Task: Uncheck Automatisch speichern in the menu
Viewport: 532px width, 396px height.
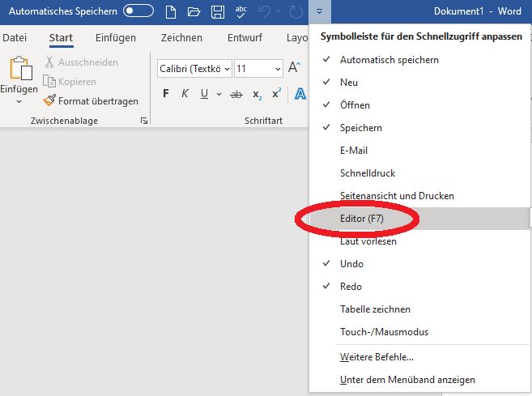Action: [x=419, y=60]
